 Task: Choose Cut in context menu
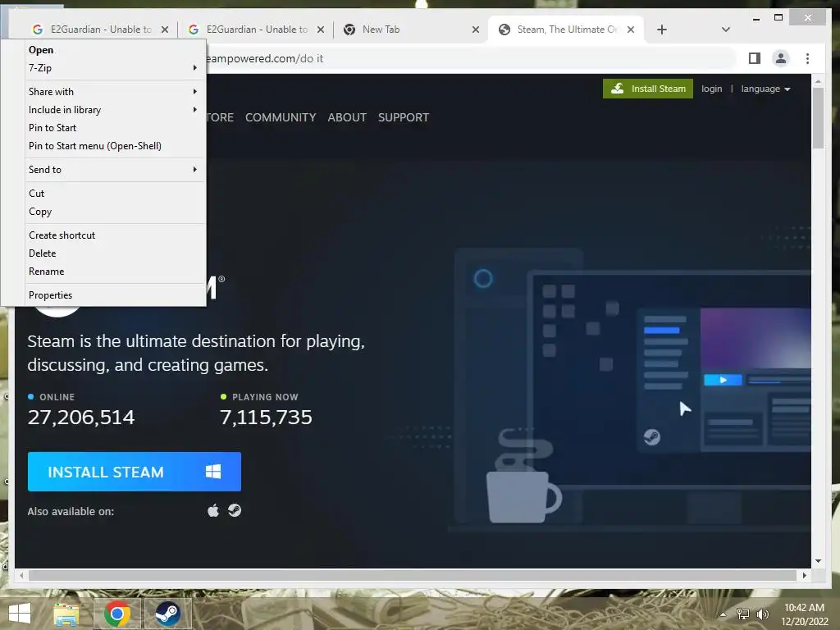pos(115,194)
